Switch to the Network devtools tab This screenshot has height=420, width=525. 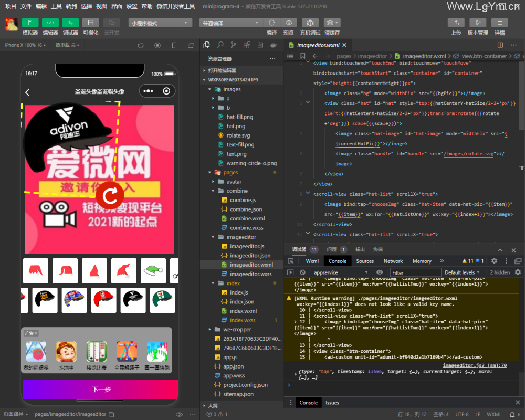[393, 261]
